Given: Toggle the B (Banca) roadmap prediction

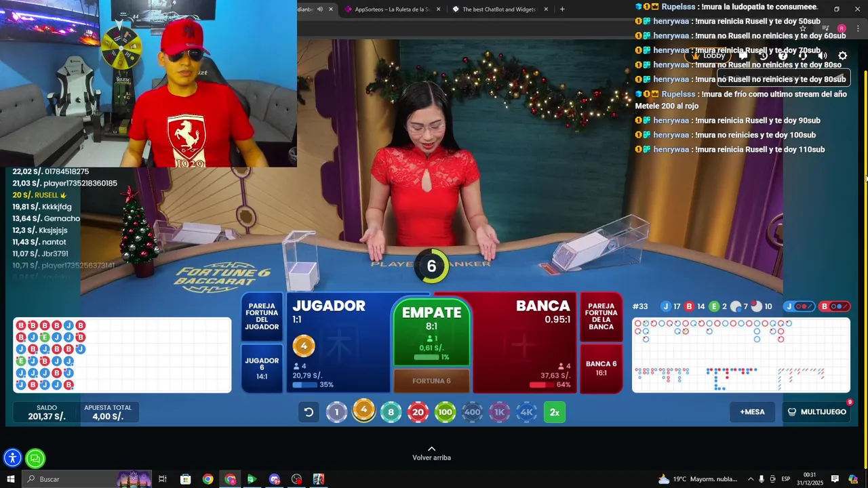Looking at the screenshot, I should (x=835, y=306).
